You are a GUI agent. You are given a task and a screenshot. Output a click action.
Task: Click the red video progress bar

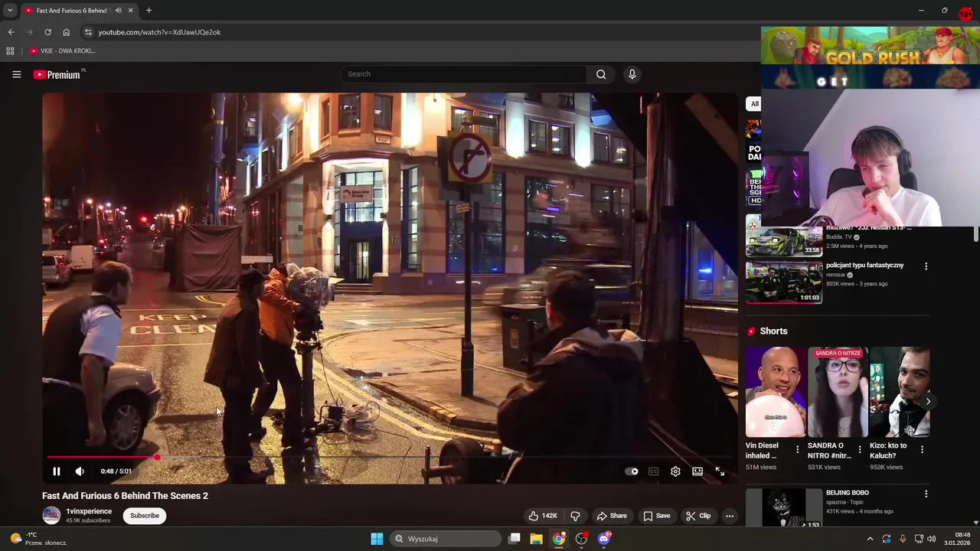(100, 458)
